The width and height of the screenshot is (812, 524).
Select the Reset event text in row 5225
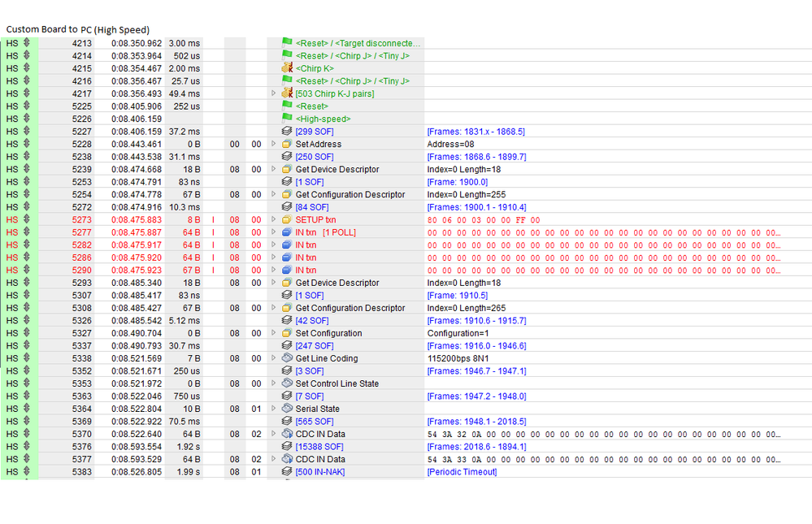(312, 106)
